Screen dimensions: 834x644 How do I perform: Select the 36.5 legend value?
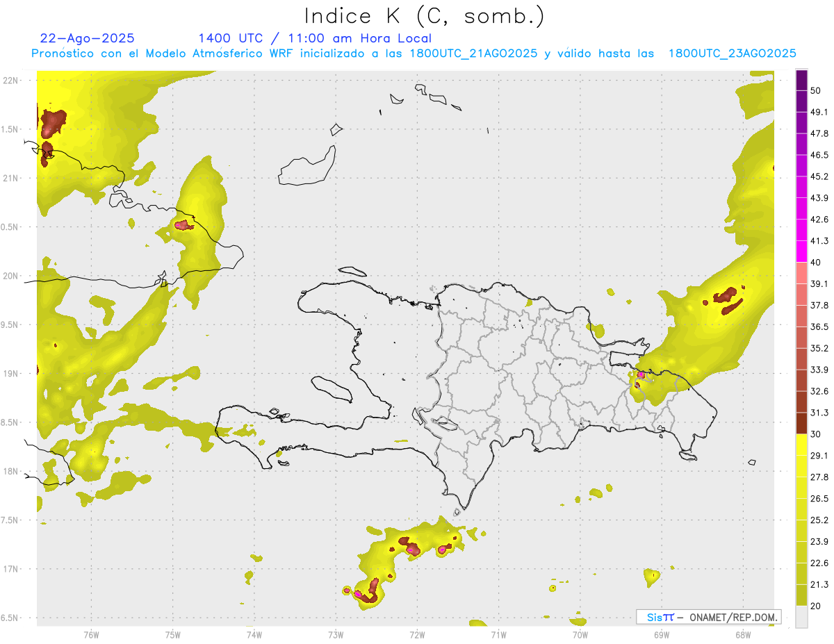[x=819, y=327]
